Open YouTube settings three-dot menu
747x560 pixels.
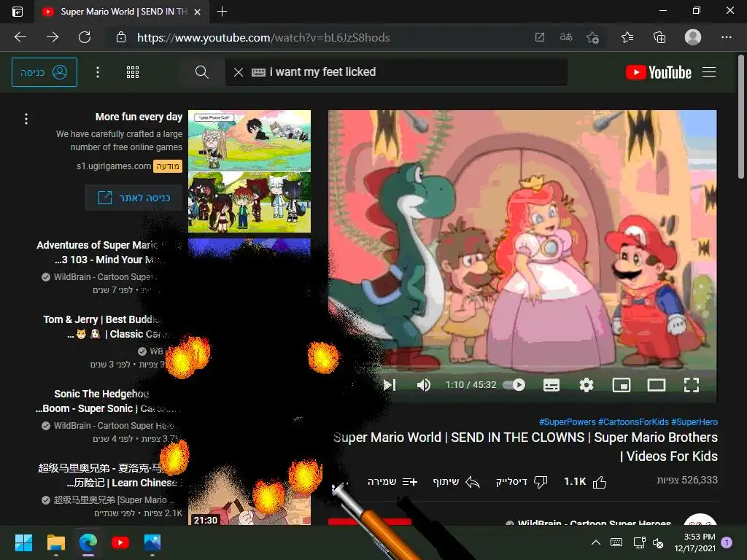pyautogui.click(x=98, y=72)
